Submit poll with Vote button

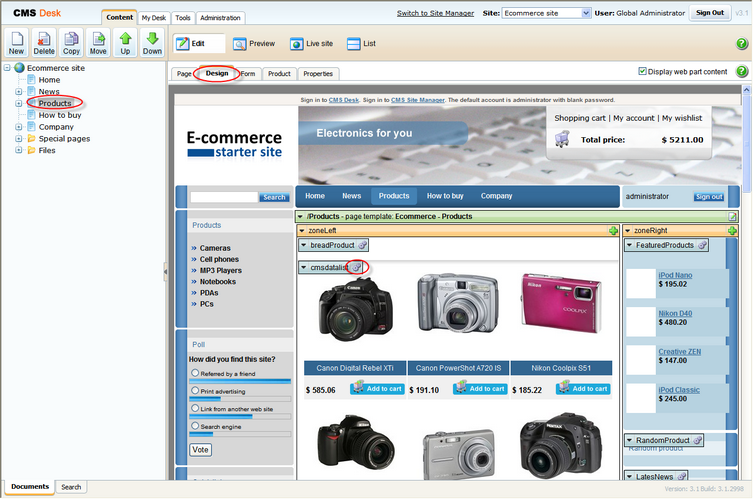coord(200,450)
